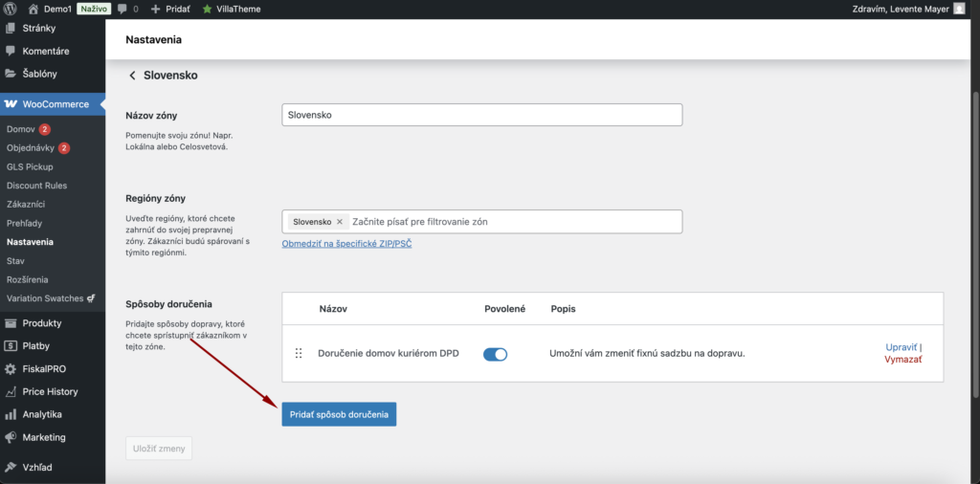Focus the Názov zóny text field
The image size is (980, 484).
pos(481,115)
